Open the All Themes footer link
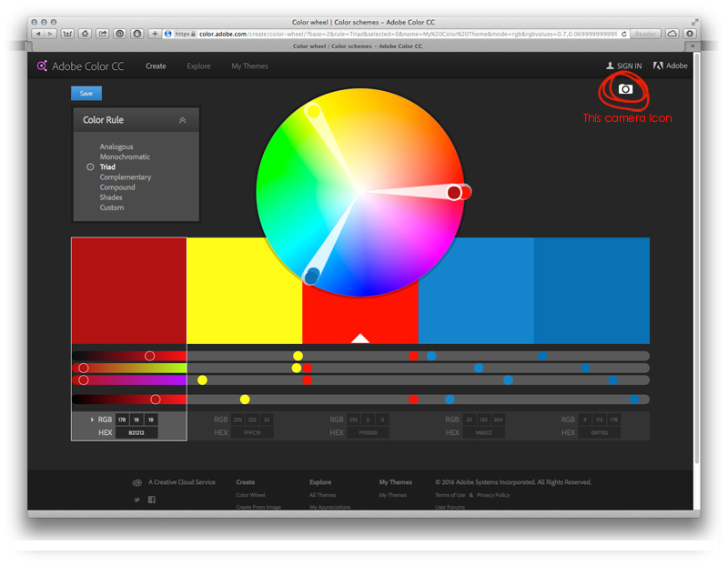The image size is (728, 566). 323,495
